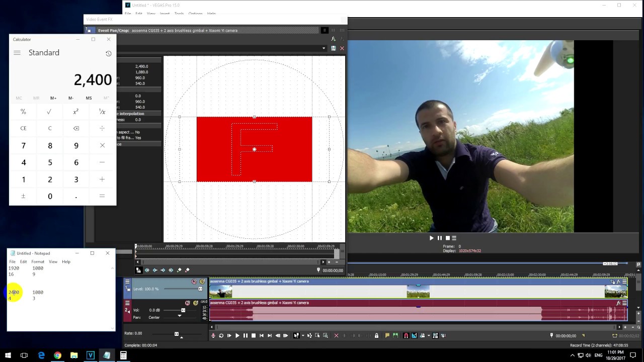
Task: Open the Auto Ripple mode dropdown arrow
Action: pos(428,335)
